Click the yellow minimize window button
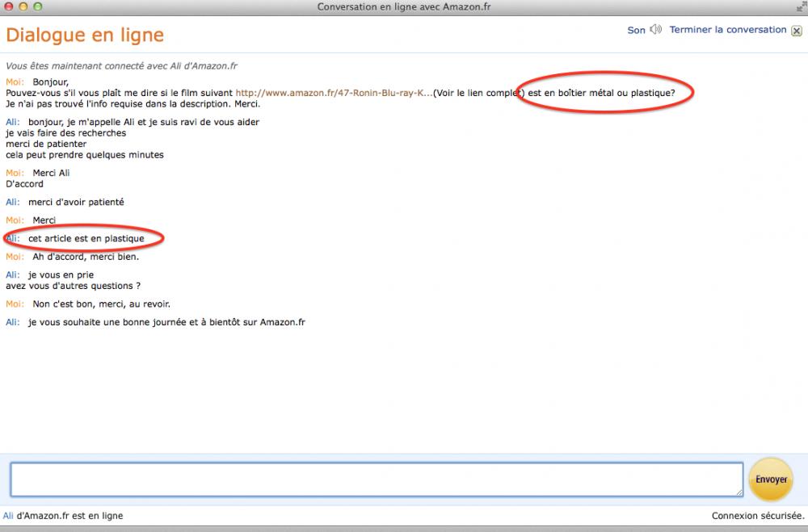This screenshot has height=532, width=808. click(x=23, y=6)
